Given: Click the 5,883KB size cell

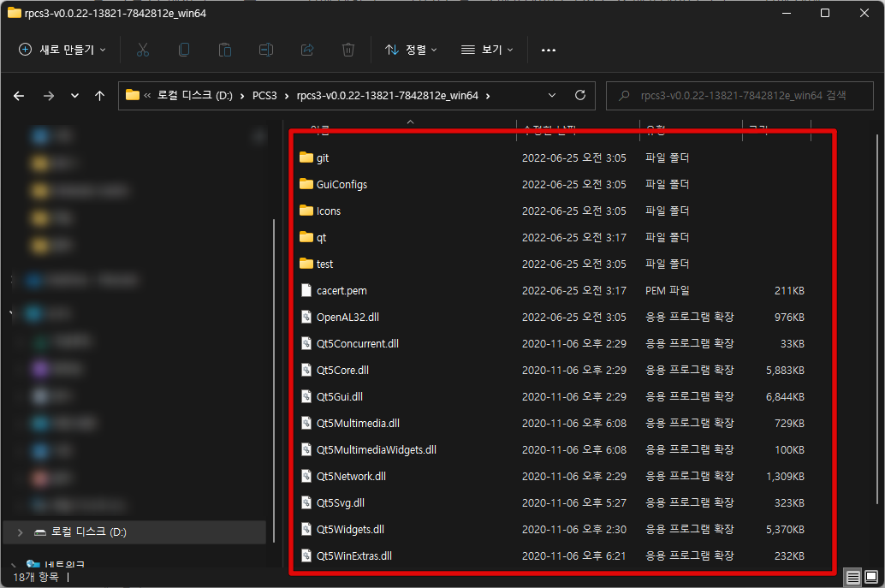Looking at the screenshot, I should (785, 371).
